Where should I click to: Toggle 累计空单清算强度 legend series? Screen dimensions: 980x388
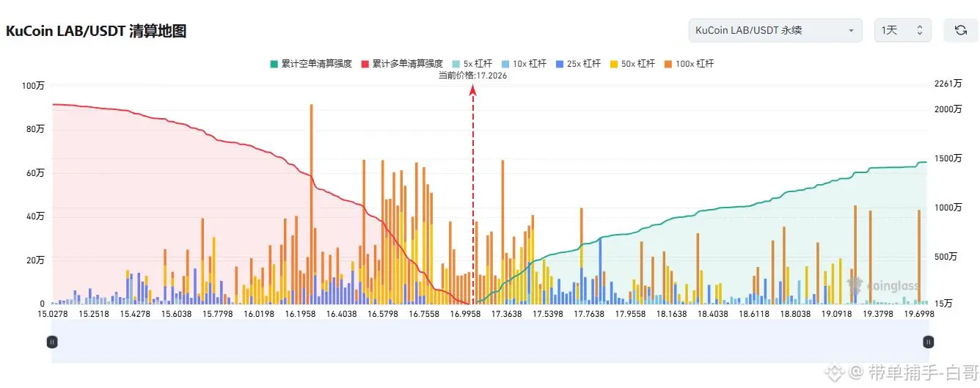click(312, 64)
